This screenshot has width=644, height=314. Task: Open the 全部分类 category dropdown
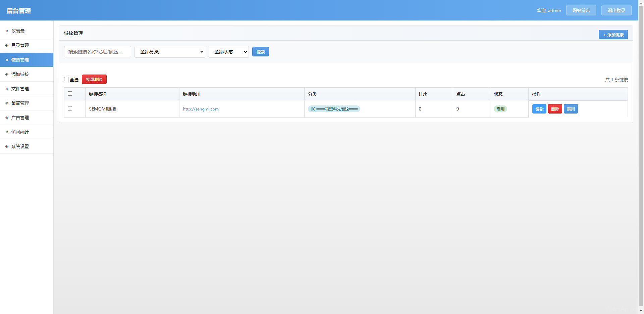pyautogui.click(x=170, y=52)
